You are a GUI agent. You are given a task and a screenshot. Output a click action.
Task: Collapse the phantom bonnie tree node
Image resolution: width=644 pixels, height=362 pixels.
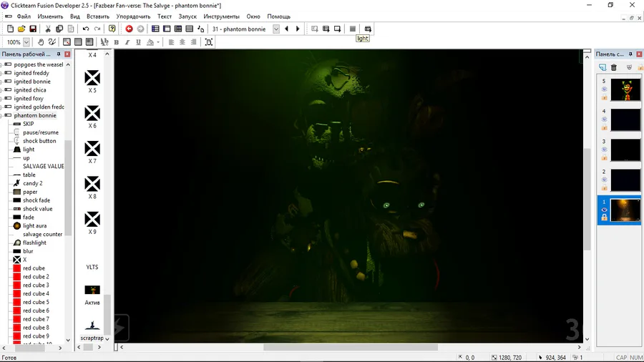1,115
